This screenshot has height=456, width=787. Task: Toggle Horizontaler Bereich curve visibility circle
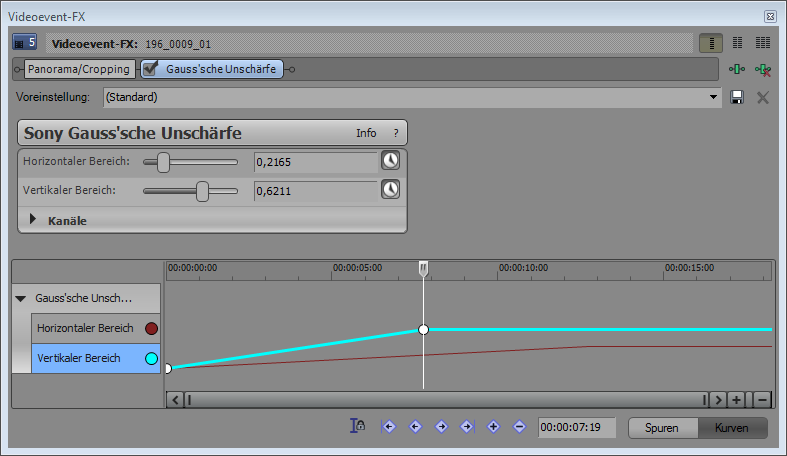[x=152, y=328]
